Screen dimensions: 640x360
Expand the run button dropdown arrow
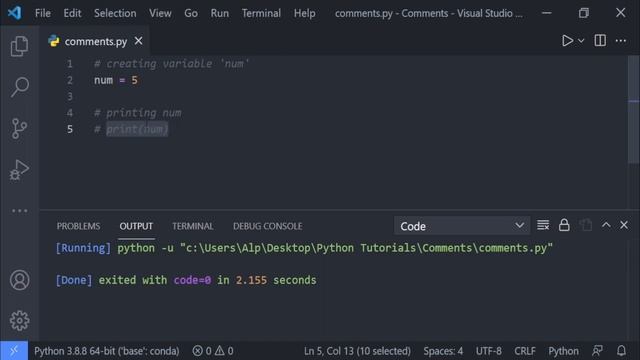pos(581,41)
